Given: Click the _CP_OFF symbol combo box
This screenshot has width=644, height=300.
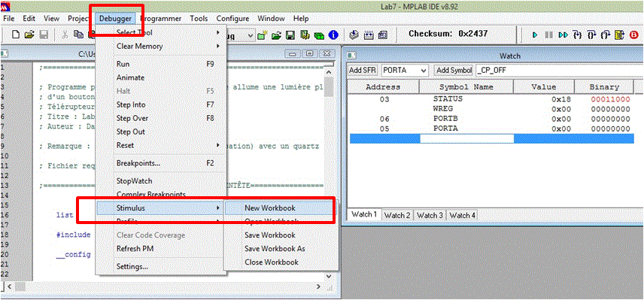Looking at the screenshot, I should (560, 71).
